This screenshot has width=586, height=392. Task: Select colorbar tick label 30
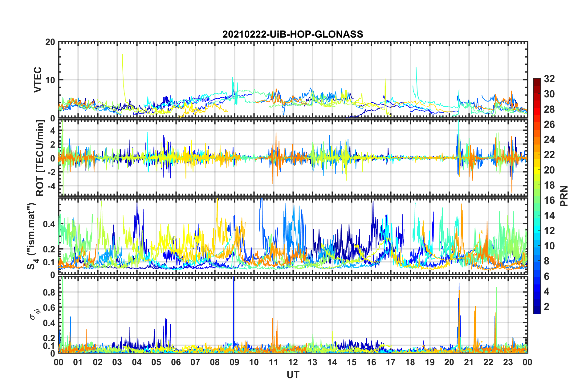[549, 94]
